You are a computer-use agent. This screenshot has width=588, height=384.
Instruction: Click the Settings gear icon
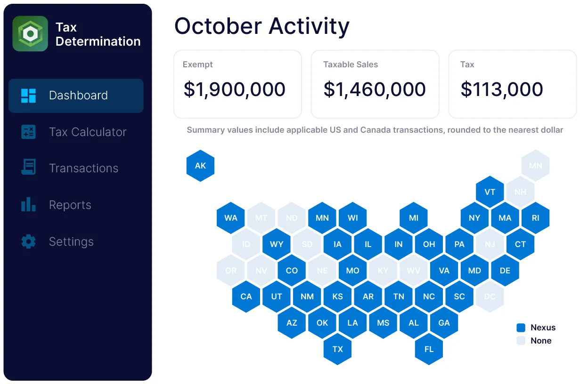(28, 241)
